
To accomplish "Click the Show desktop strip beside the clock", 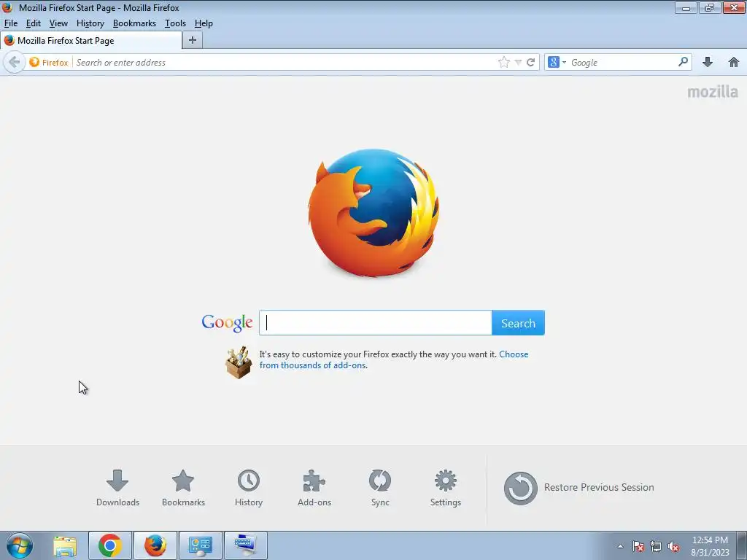I will [742, 545].
